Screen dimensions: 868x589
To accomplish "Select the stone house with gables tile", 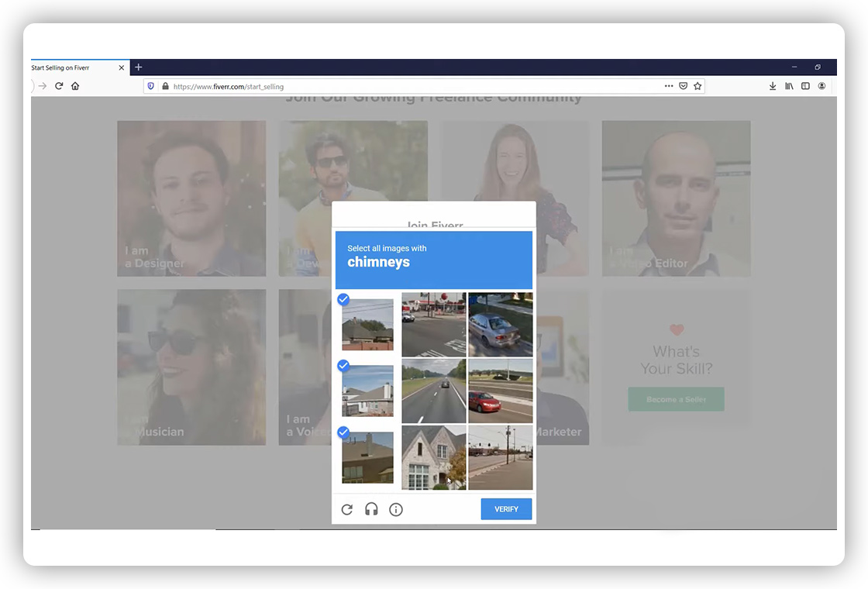I will pos(433,457).
